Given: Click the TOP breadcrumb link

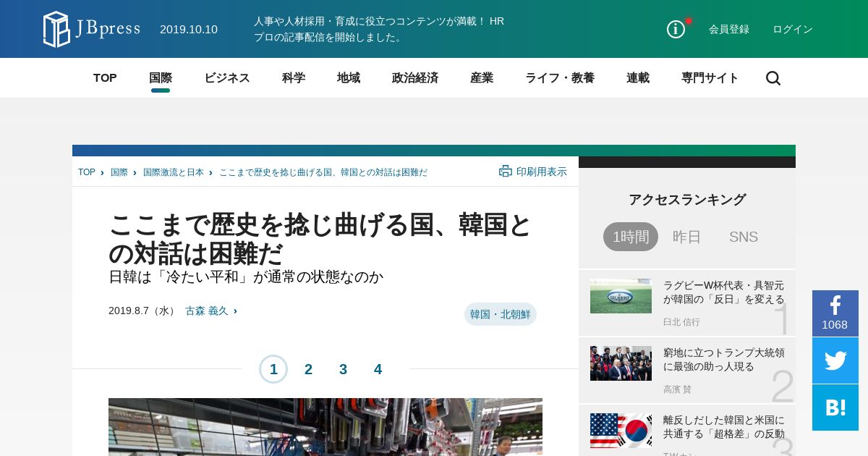Looking at the screenshot, I should [x=87, y=172].
